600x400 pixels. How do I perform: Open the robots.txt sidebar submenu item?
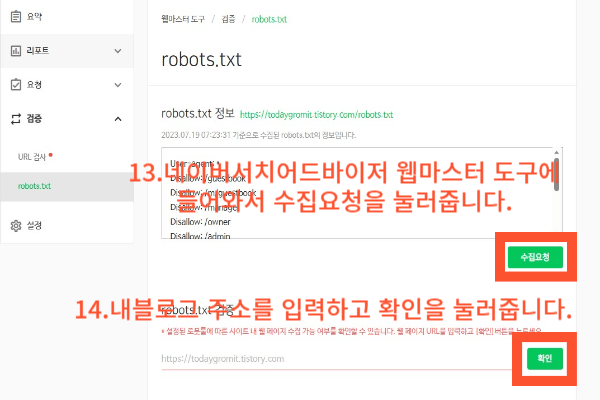click(x=34, y=186)
